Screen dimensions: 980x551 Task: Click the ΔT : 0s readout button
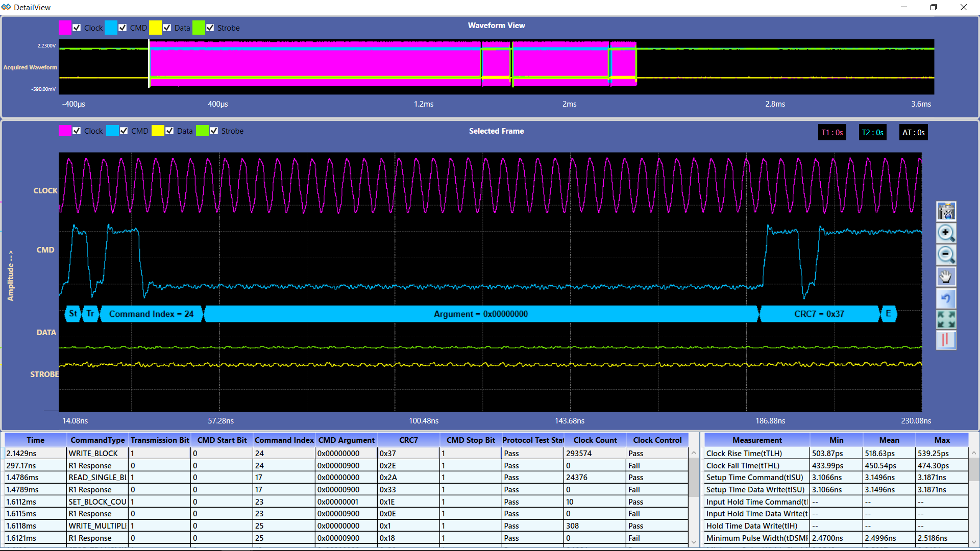(913, 133)
